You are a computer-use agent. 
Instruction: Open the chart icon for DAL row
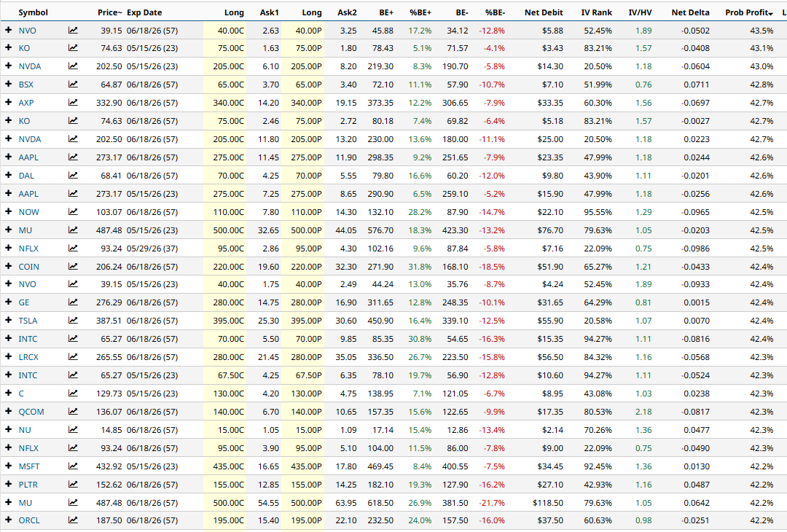pyautogui.click(x=73, y=175)
